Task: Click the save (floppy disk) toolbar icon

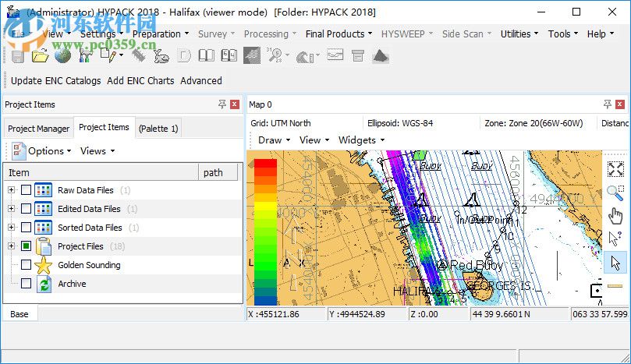Action: (x=18, y=56)
